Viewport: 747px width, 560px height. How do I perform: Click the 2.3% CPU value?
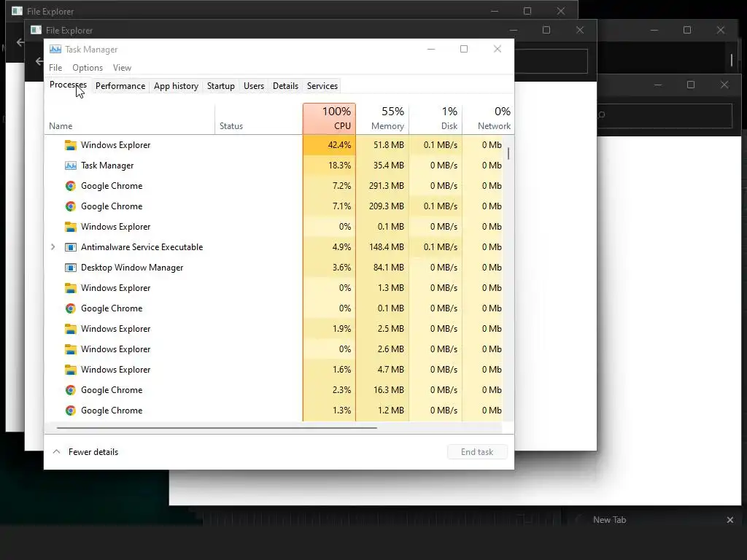coord(341,391)
